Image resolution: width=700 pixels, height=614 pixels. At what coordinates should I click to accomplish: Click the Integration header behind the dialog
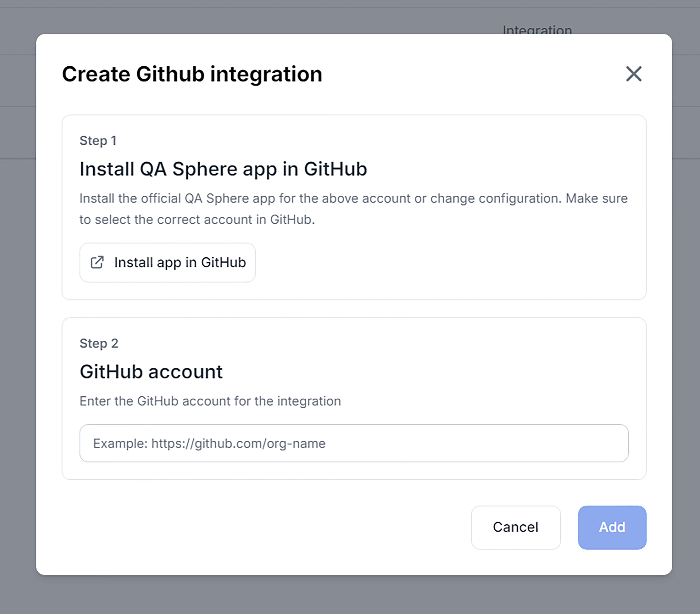[x=537, y=30]
